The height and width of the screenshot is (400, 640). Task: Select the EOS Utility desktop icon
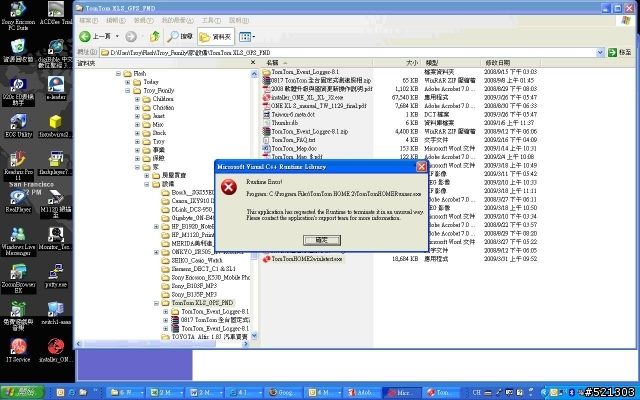click(18, 126)
